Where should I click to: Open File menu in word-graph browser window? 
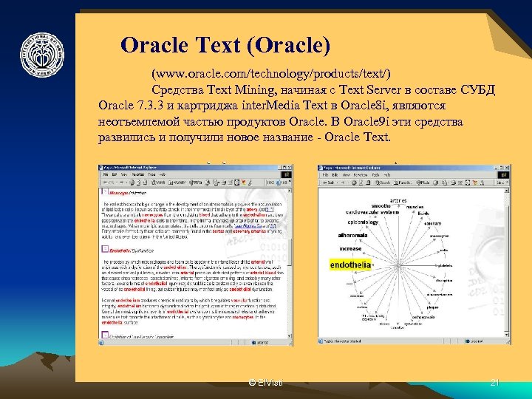click(325, 174)
